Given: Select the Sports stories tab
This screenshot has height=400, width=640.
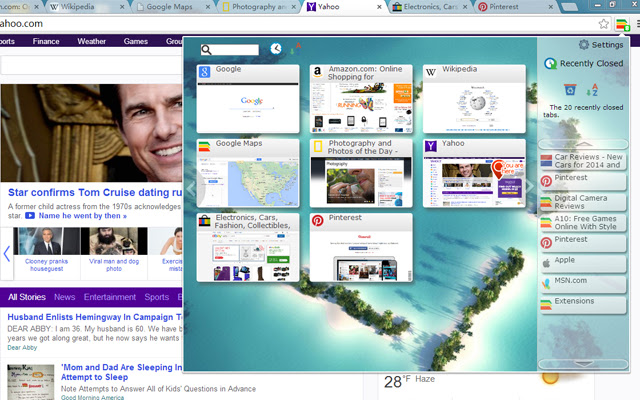Looking at the screenshot, I should (157, 297).
